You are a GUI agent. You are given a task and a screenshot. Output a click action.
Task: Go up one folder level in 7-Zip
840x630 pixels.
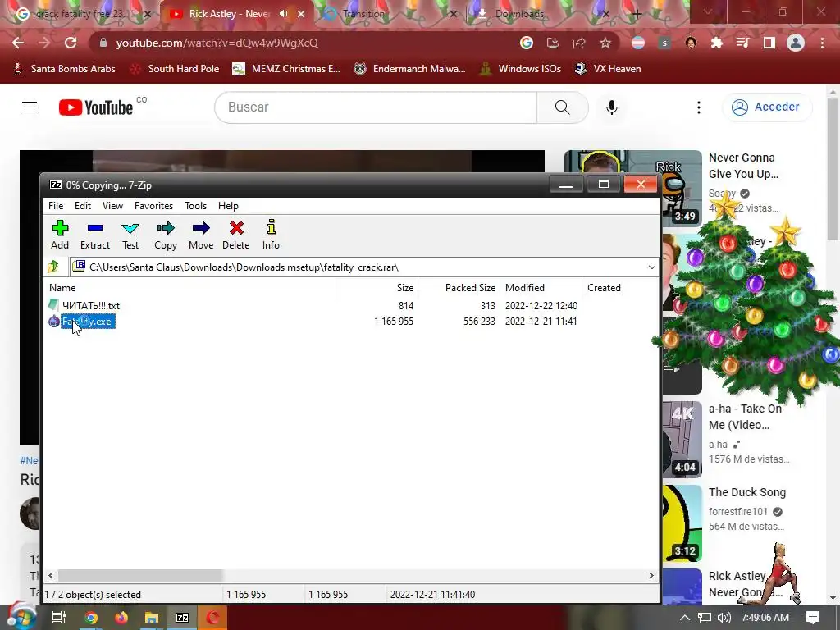point(53,267)
